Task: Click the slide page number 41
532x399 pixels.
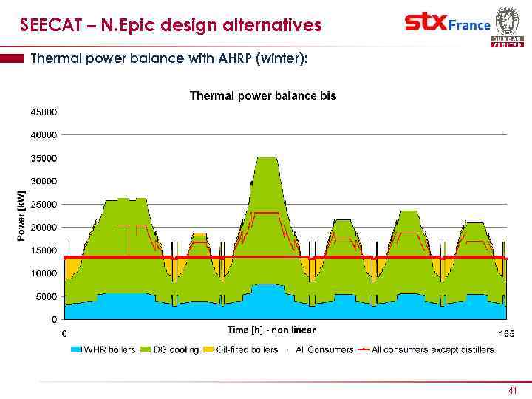Action: (512, 391)
